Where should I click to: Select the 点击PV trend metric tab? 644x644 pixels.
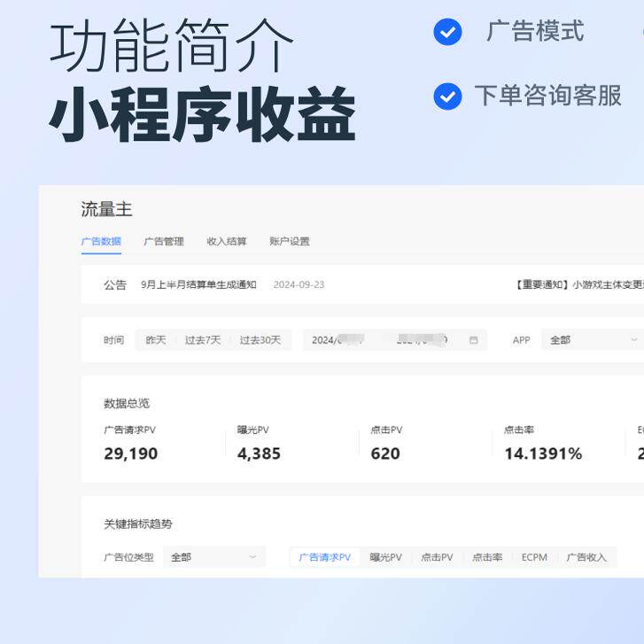[x=437, y=557]
